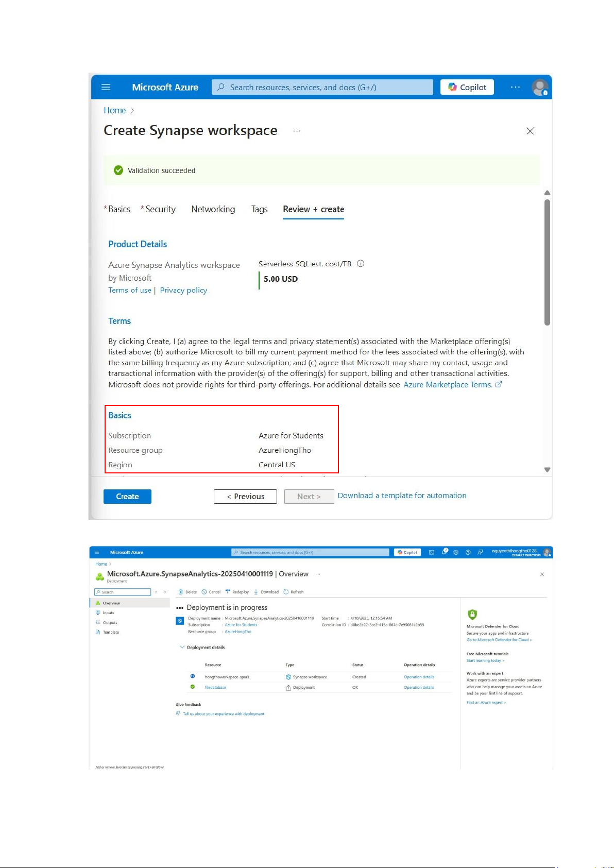Close the Create Synapse workspace blade
The width and height of the screenshot is (614, 868).
pyautogui.click(x=531, y=131)
